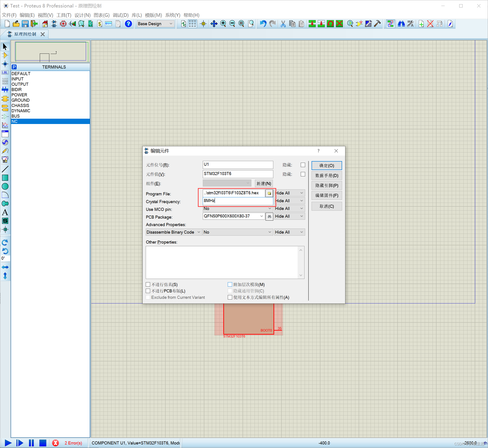Click the Zoom In magnifier icon
488x448 pixels.
[223, 24]
